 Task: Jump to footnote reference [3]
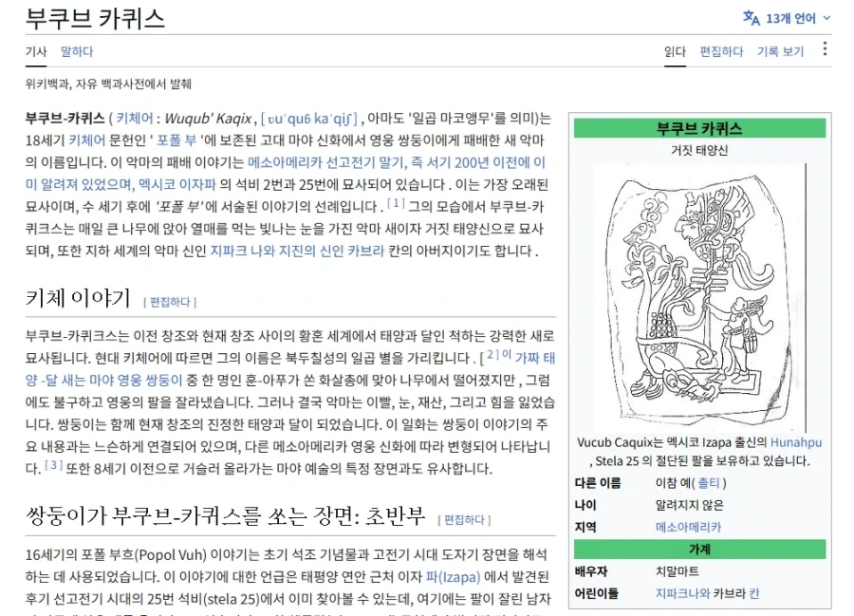[x=53, y=464]
